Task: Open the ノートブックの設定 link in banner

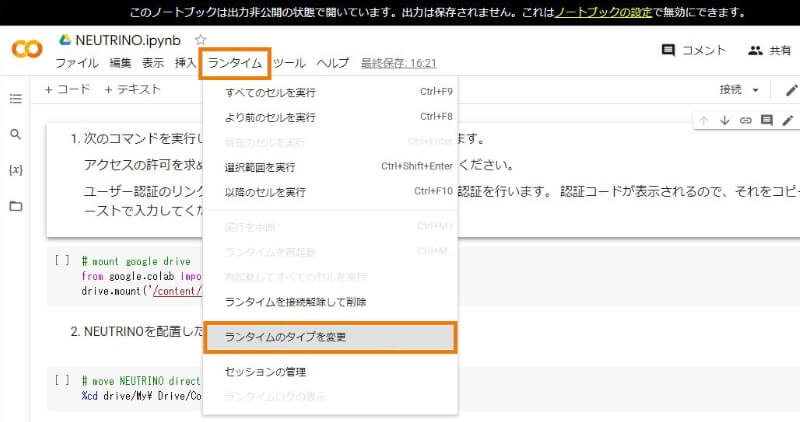Action: pos(603,12)
